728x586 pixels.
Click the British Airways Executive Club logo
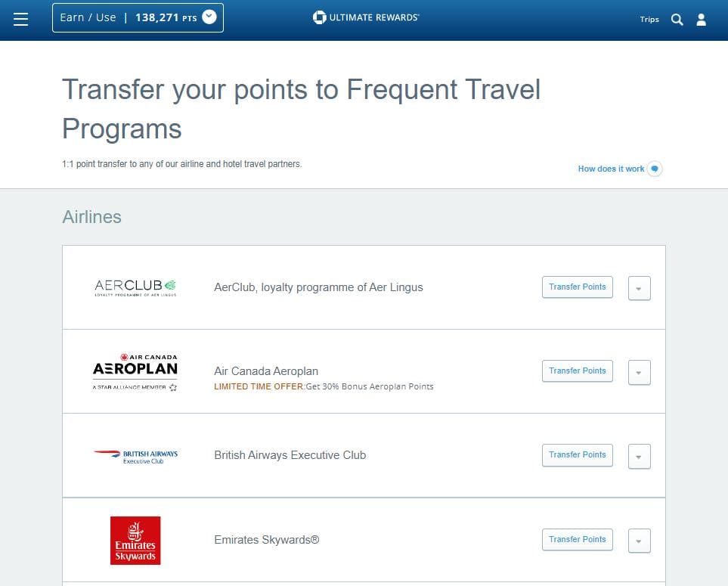point(135,454)
